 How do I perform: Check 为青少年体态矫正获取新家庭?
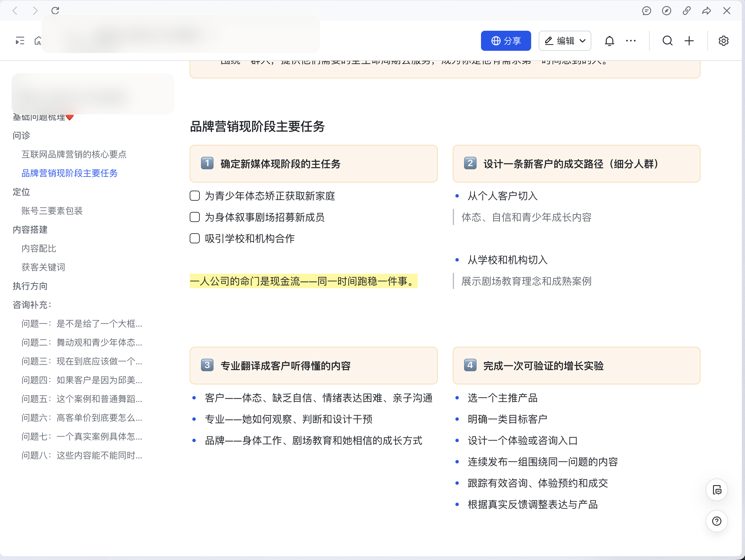pyautogui.click(x=195, y=196)
